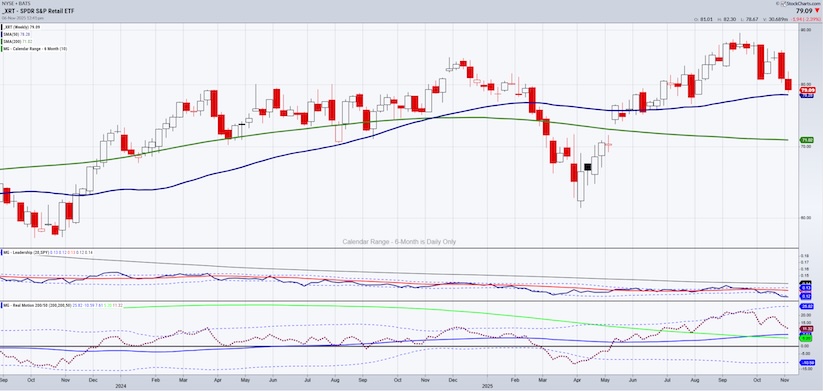Click the NYSE + BATS exchange label
The image size is (823, 391).
coord(15,3)
